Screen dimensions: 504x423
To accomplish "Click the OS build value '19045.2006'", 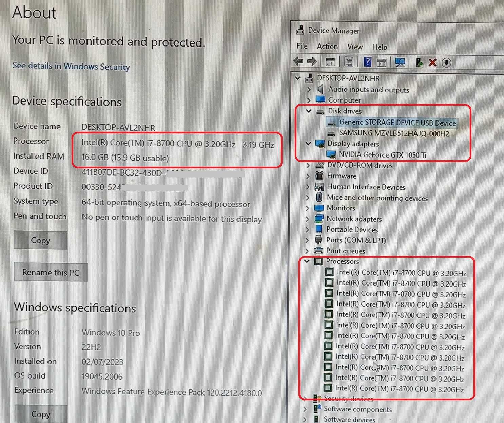I will click(x=102, y=376).
